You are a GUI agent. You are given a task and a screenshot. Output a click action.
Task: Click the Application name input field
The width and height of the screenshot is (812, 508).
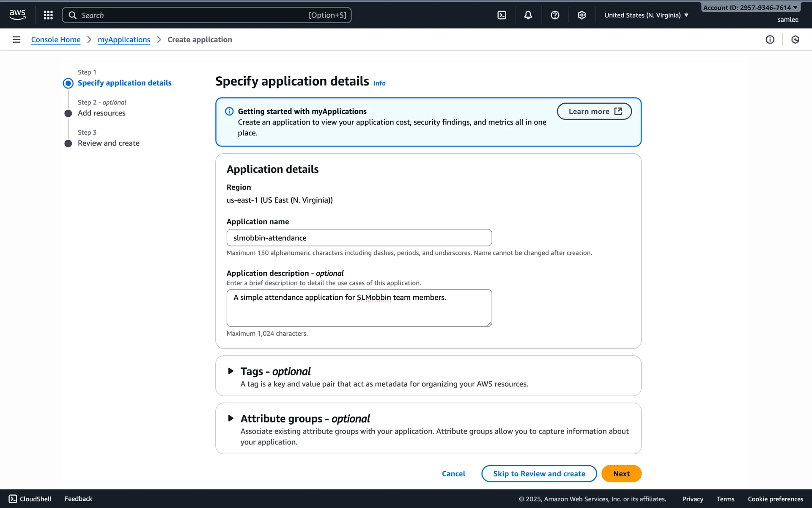tap(359, 237)
